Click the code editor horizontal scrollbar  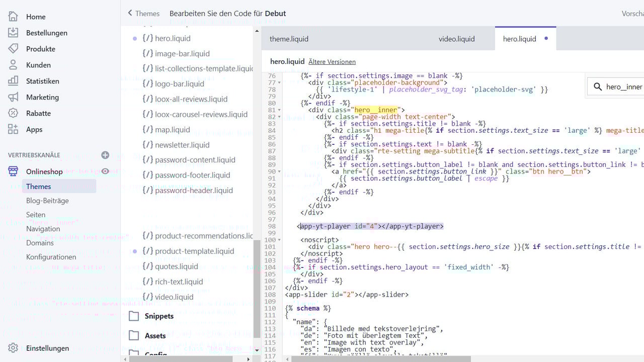[x=381, y=359]
